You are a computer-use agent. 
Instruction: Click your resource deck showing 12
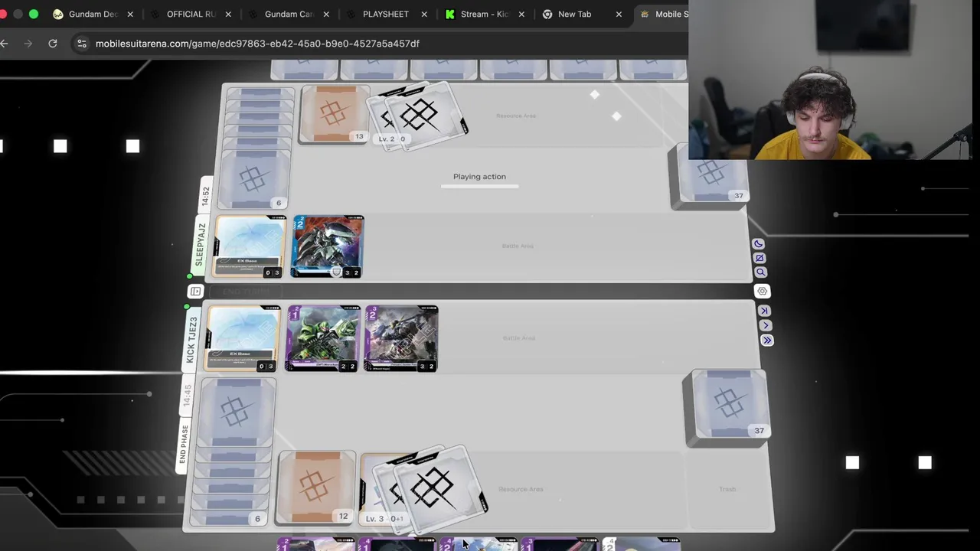pos(317,488)
